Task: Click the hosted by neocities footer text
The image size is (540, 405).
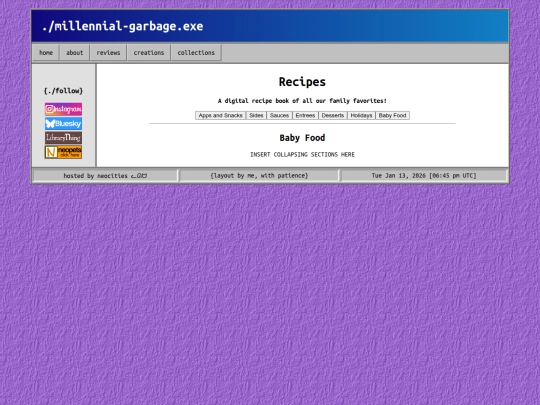Action: coord(105,176)
